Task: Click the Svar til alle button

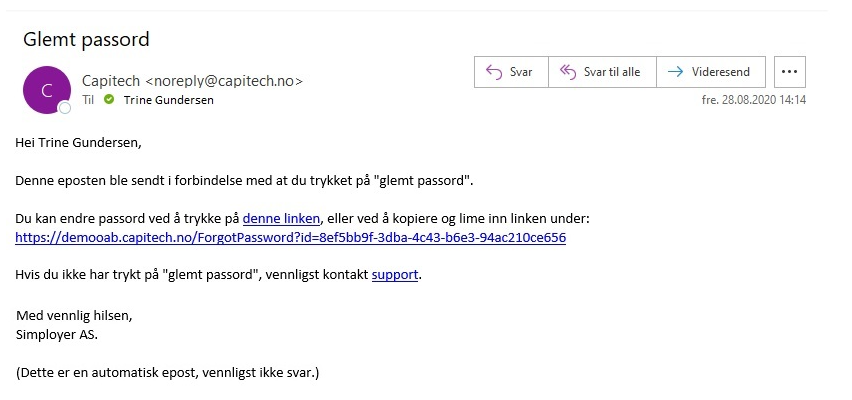Action: point(602,72)
